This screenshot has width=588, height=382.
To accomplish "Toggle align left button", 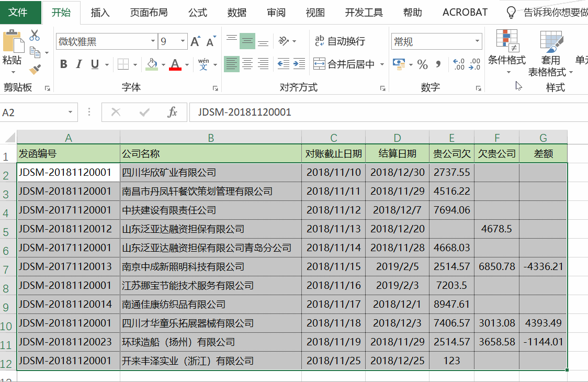I will (231, 64).
